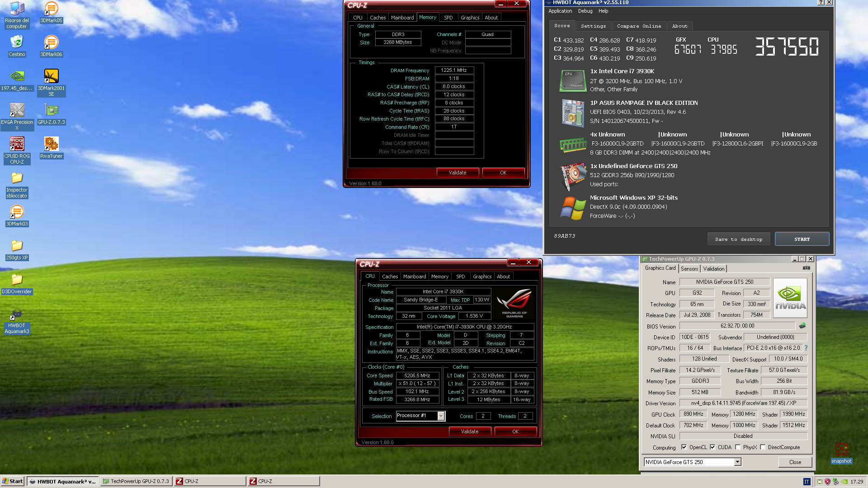The image size is (868, 488).
Task: Select TechPowerUp GPU-Z taskbar button
Action: [137, 481]
